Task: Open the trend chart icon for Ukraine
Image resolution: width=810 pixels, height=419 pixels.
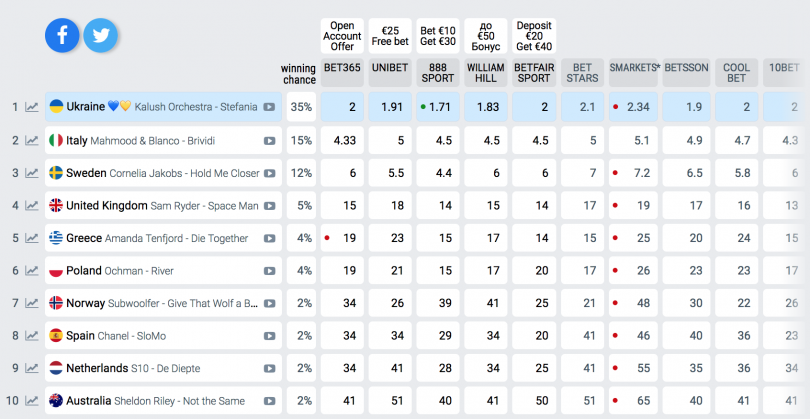Action: (33, 107)
